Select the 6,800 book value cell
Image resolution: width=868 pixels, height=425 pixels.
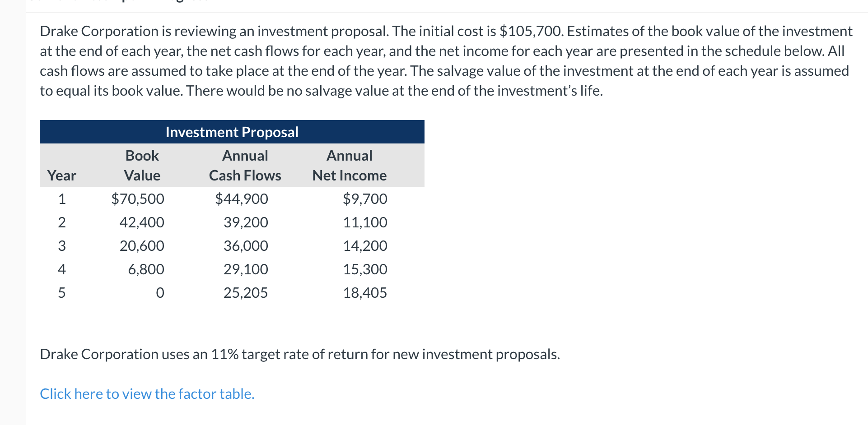click(146, 269)
